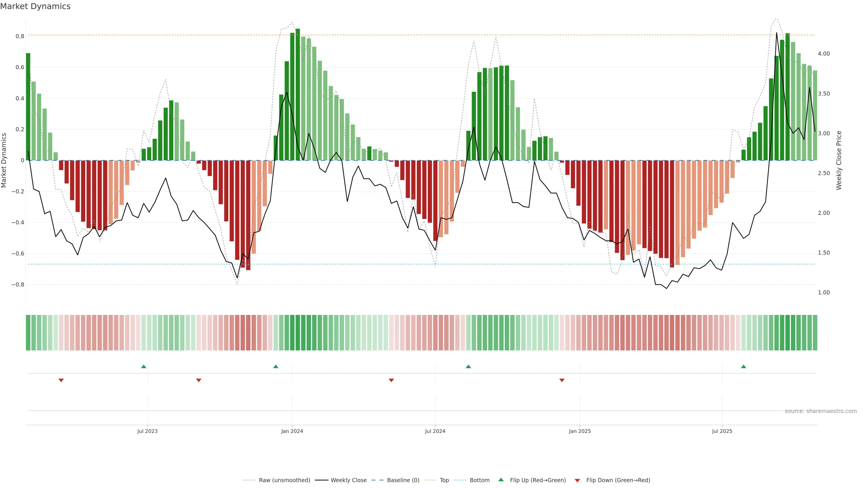Click the leftmost green heat strip cell
Viewport: 868px width, 488px height.
(28, 333)
